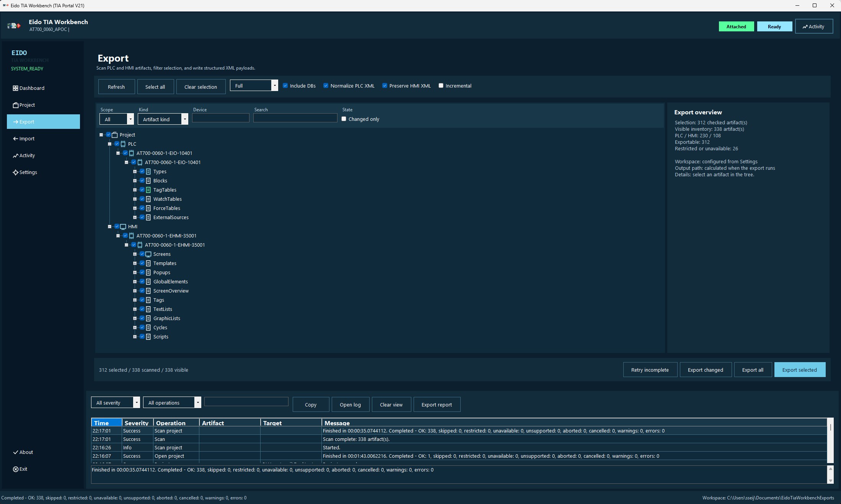Go to Dashboard in the sidebar

(43, 88)
